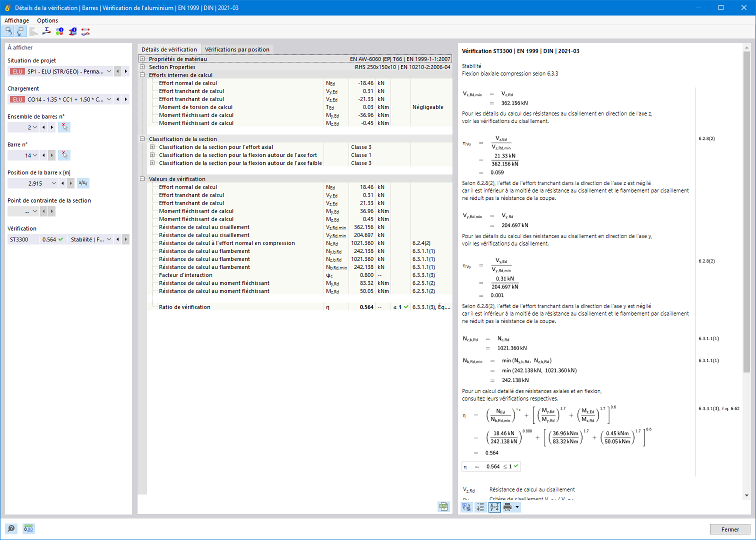Click the pick-in-graphic icon for Ensemble de barres

(x=64, y=127)
